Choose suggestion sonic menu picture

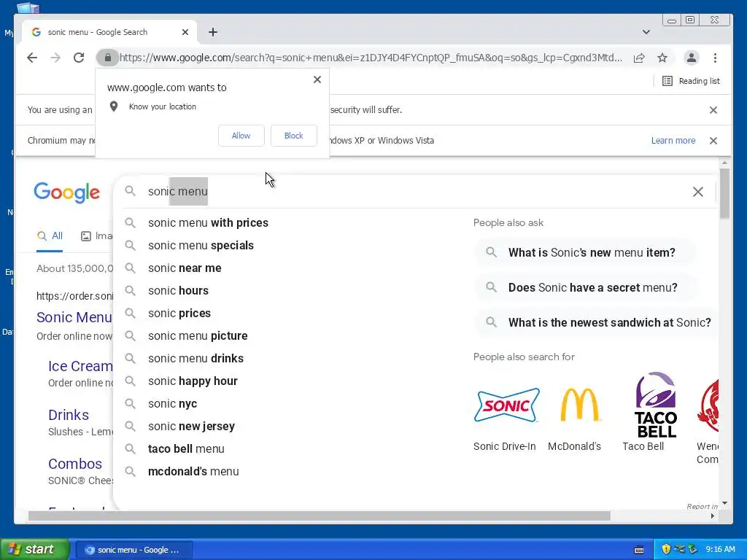pos(198,335)
